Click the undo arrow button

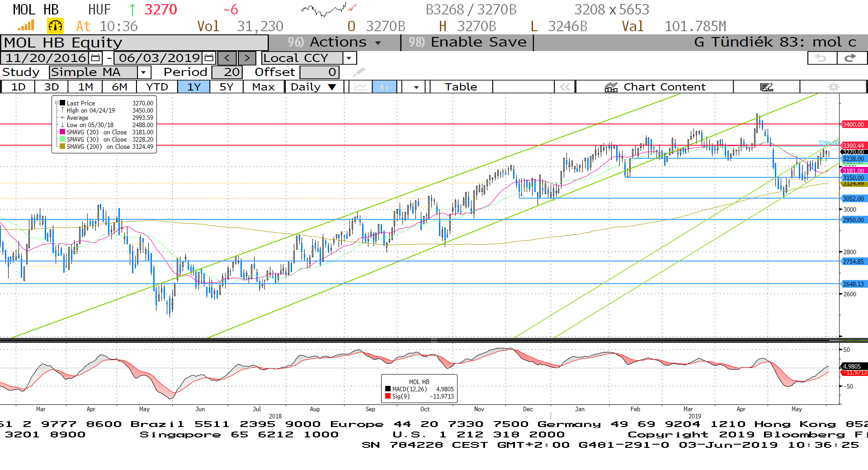(821, 58)
